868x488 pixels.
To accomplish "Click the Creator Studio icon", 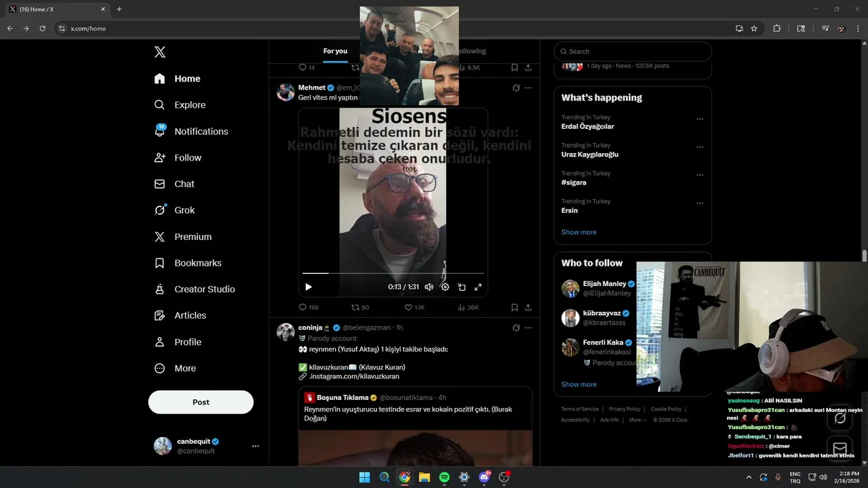I will coord(159,289).
